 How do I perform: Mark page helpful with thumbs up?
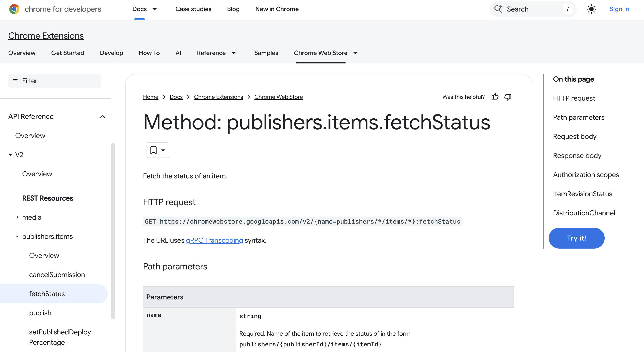coord(495,97)
